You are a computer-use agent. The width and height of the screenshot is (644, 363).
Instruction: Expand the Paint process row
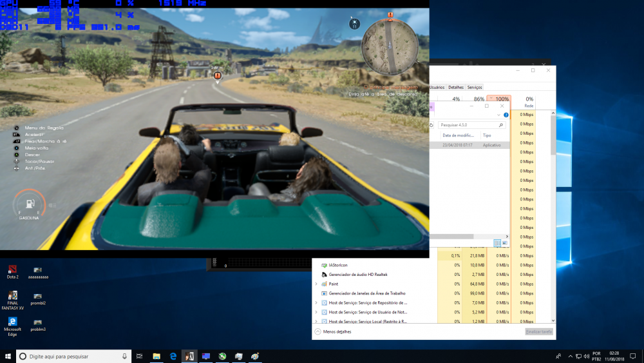(x=316, y=284)
